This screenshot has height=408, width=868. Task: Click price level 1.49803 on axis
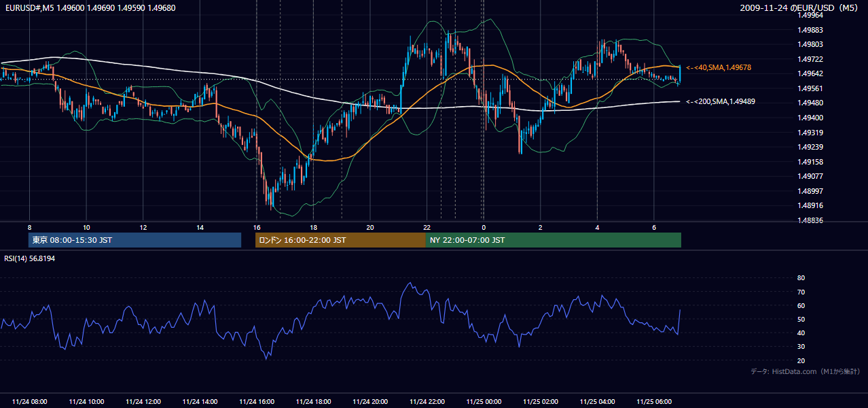click(810, 44)
